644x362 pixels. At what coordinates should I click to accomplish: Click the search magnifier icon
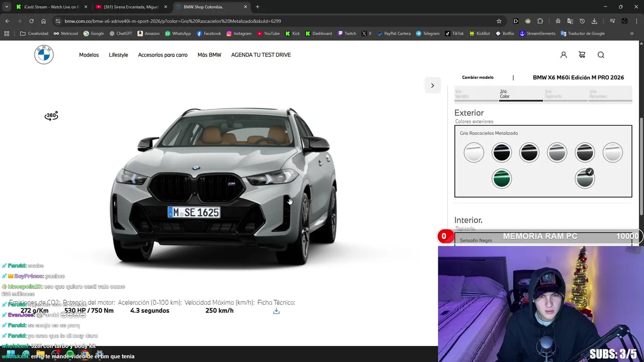click(601, 55)
